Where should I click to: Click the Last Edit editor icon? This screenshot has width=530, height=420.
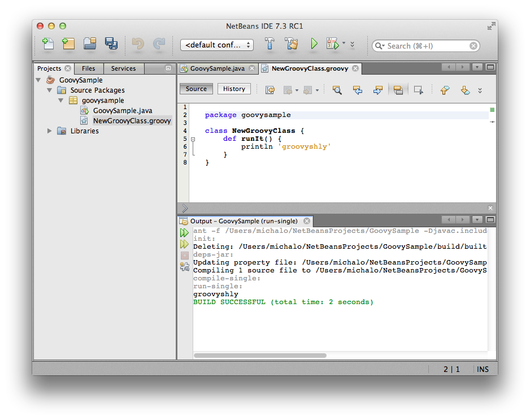270,90
